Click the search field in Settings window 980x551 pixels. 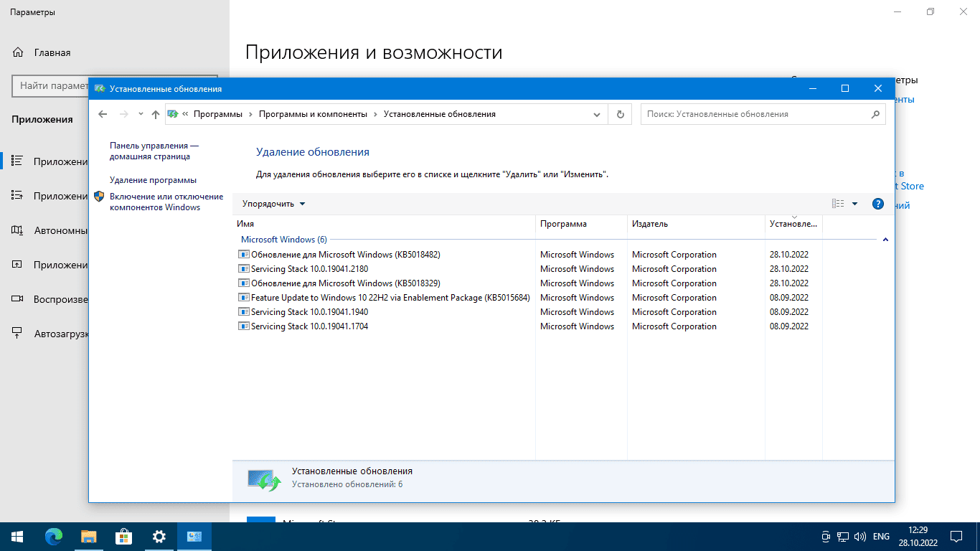coord(50,85)
